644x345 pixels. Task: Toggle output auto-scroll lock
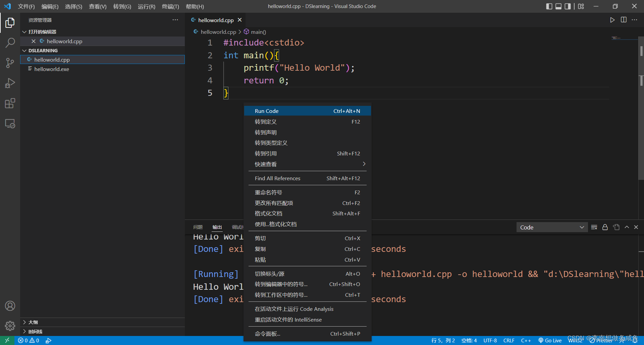(605, 227)
